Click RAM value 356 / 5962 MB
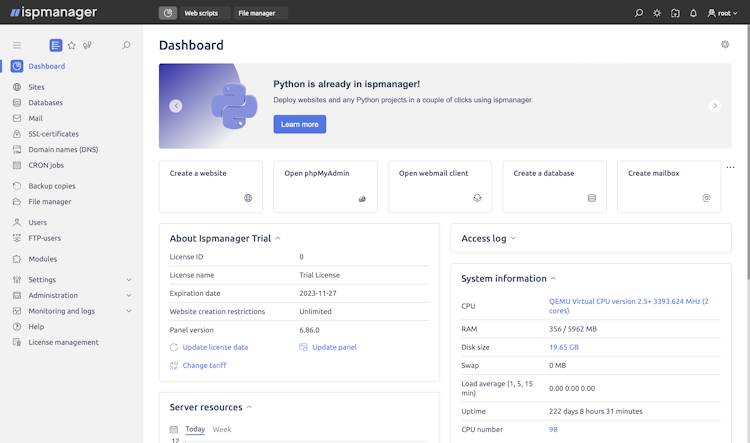 coord(573,329)
